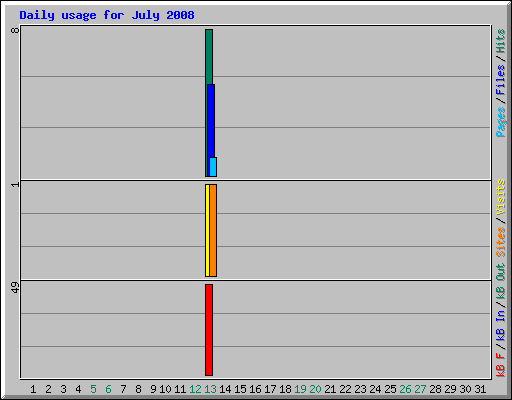
Task: Click day 14 on the x-axis
Action: (225, 389)
